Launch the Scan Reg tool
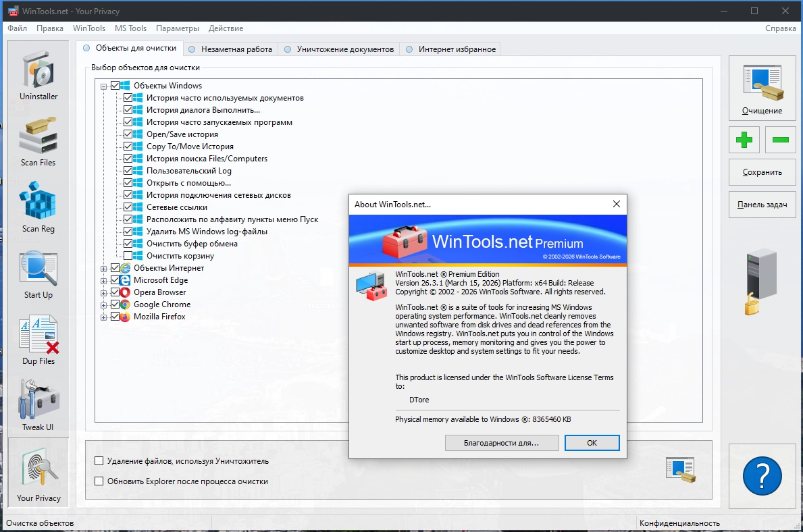803x532 pixels. coord(38,207)
